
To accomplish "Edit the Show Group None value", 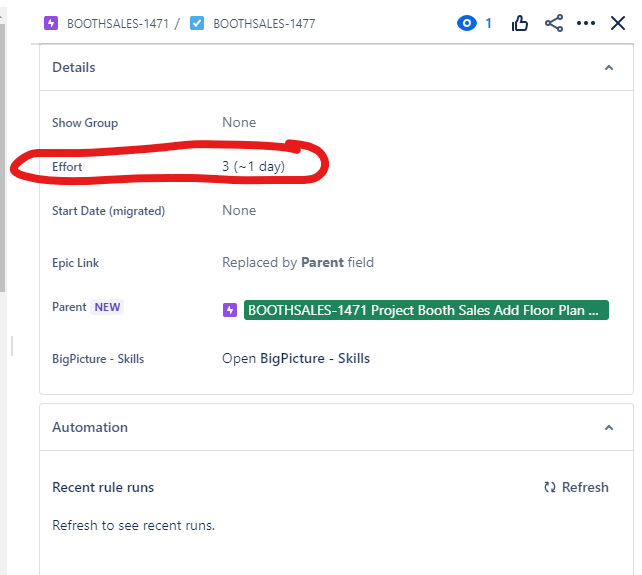I will (239, 122).
